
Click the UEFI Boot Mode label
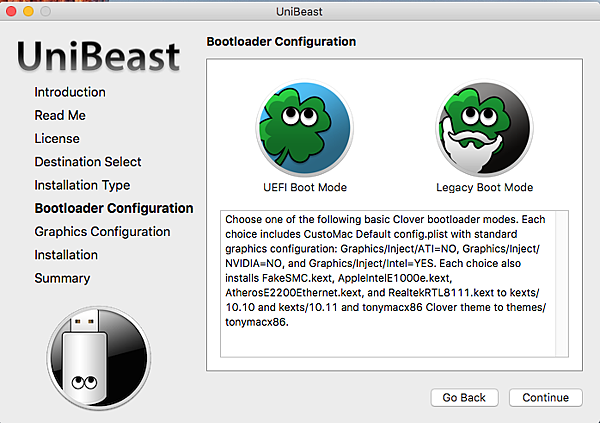tap(305, 187)
